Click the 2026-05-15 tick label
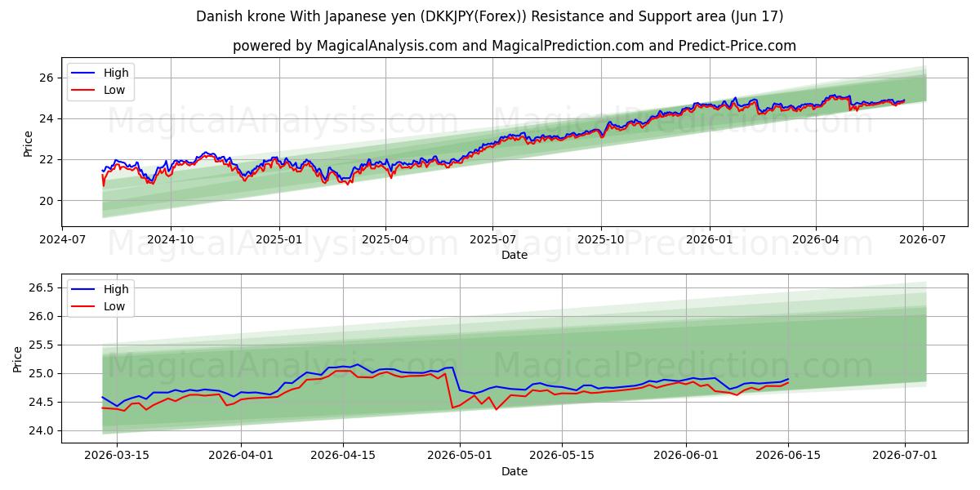The height and width of the screenshot is (490, 980). pos(562,457)
